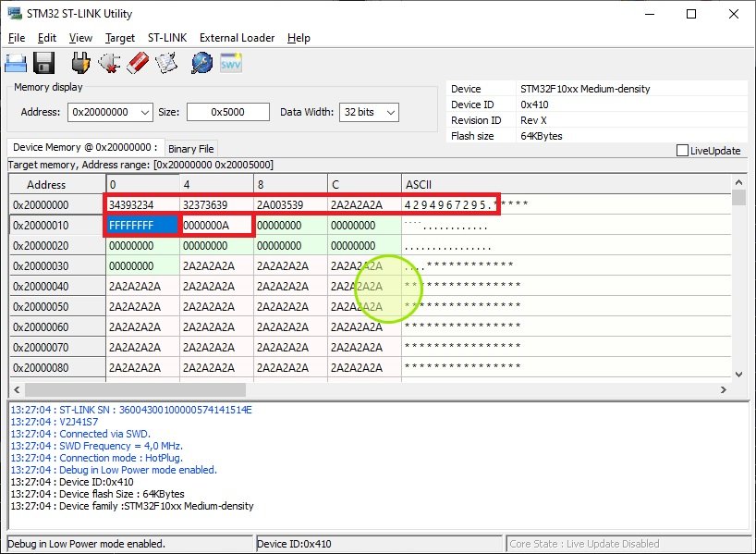Open the External Loader menu

coord(237,38)
